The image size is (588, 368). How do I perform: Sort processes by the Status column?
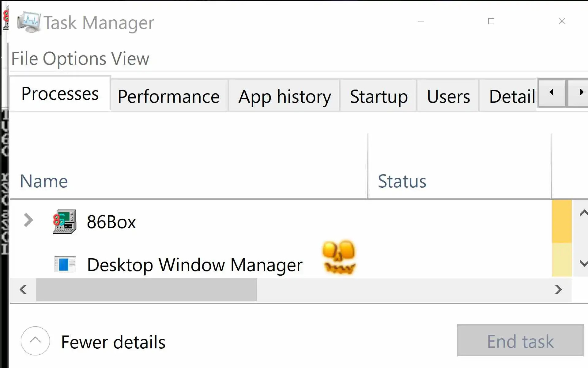tap(402, 181)
